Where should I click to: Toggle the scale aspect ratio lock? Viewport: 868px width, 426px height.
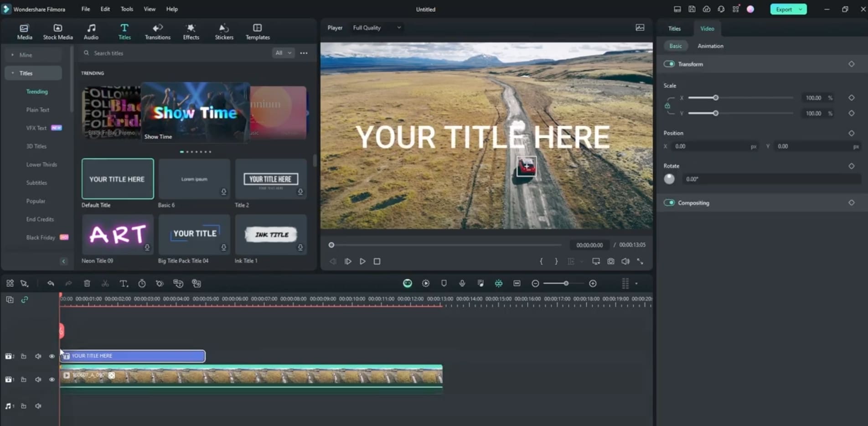pos(667,105)
